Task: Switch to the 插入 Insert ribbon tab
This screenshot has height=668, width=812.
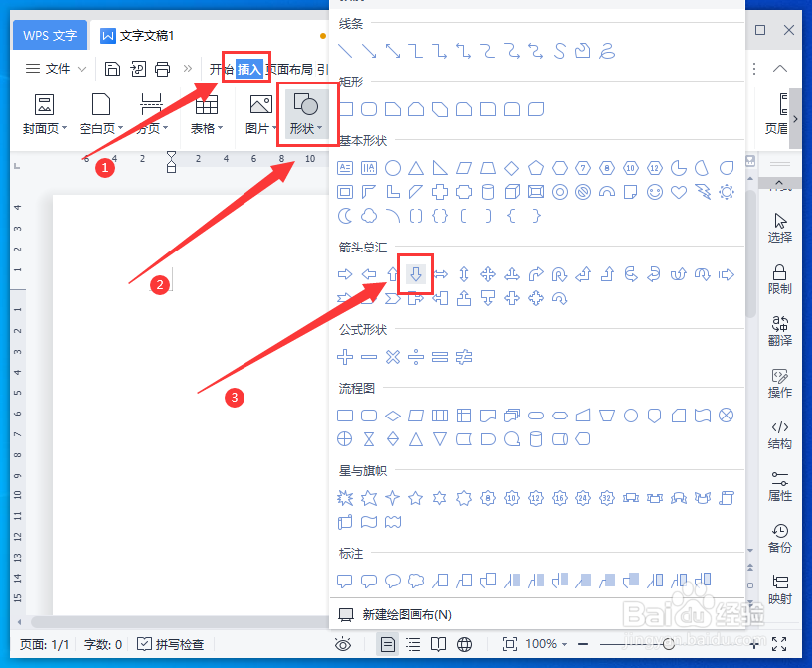Action: [246, 69]
